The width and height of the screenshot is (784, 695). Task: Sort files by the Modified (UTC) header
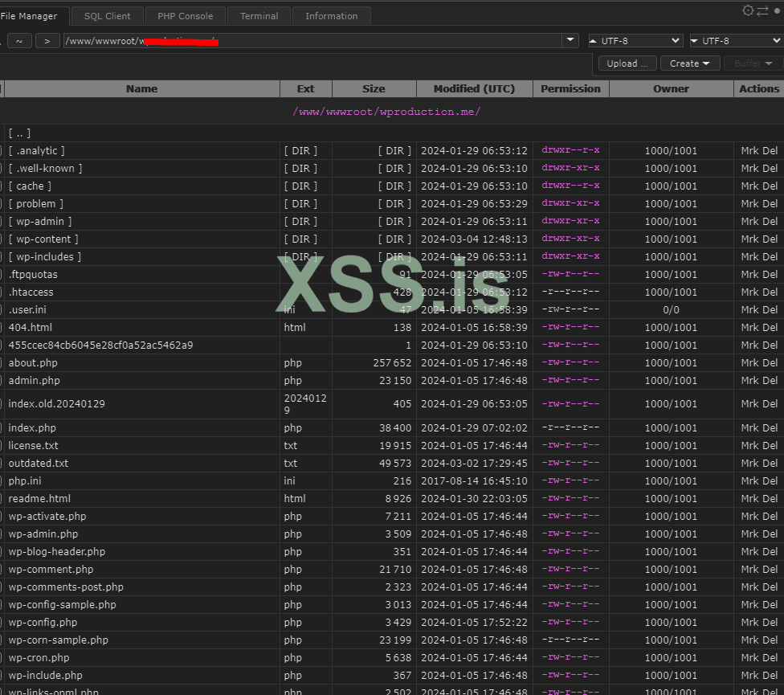pyautogui.click(x=474, y=88)
